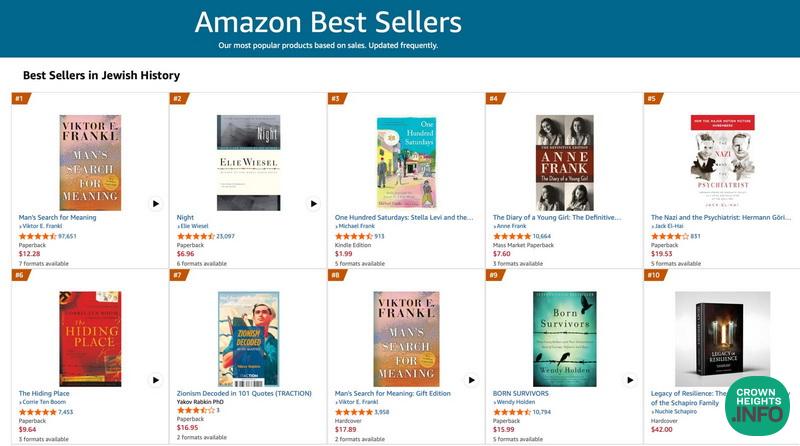Click author link Wendy Holden
This screenshot has width=800, height=446.
(x=516, y=402)
